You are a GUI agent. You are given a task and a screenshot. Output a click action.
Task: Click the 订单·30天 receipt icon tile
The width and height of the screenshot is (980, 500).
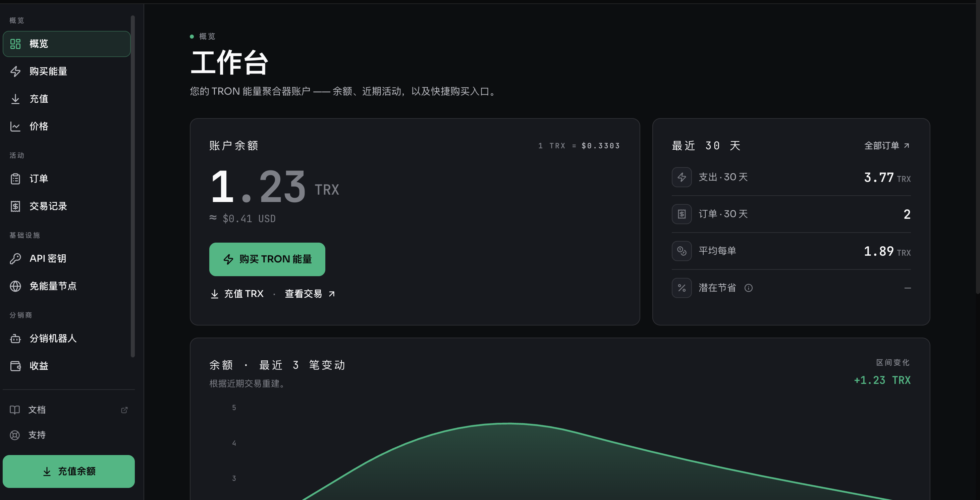pos(682,214)
